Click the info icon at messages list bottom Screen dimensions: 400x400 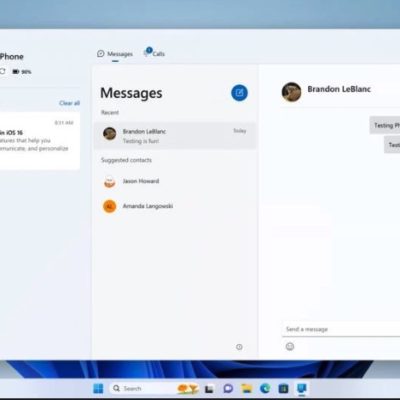coord(239,347)
